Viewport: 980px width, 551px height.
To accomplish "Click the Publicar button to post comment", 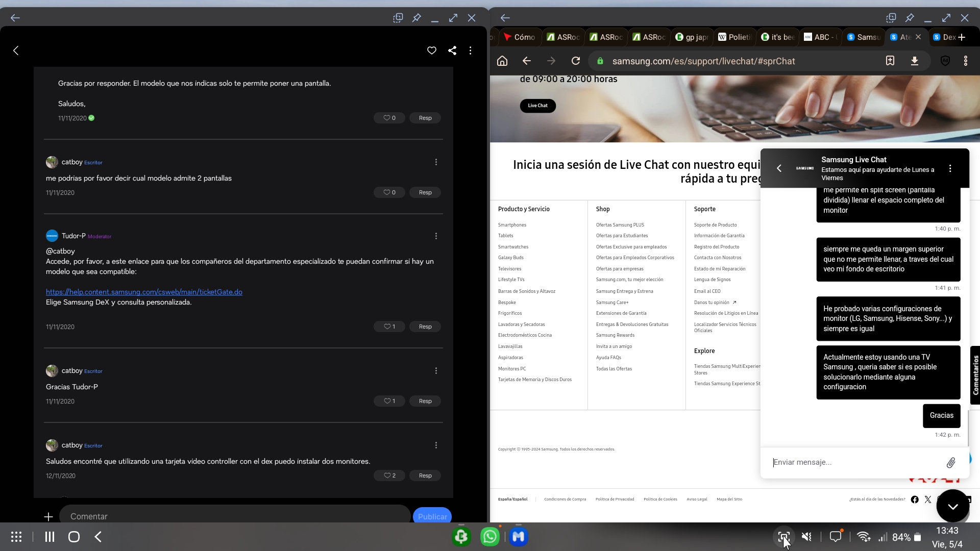I will (x=432, y=516).
